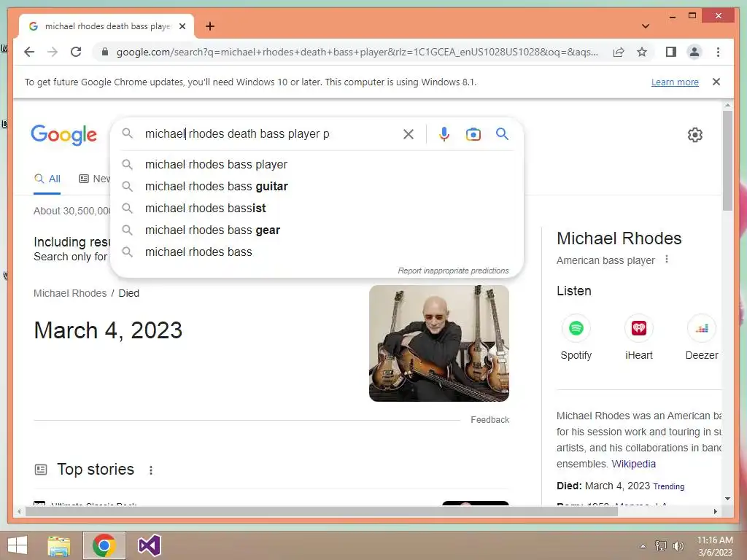Click the Trending label next to Died
747x560 pixels.
coord(668,486)
